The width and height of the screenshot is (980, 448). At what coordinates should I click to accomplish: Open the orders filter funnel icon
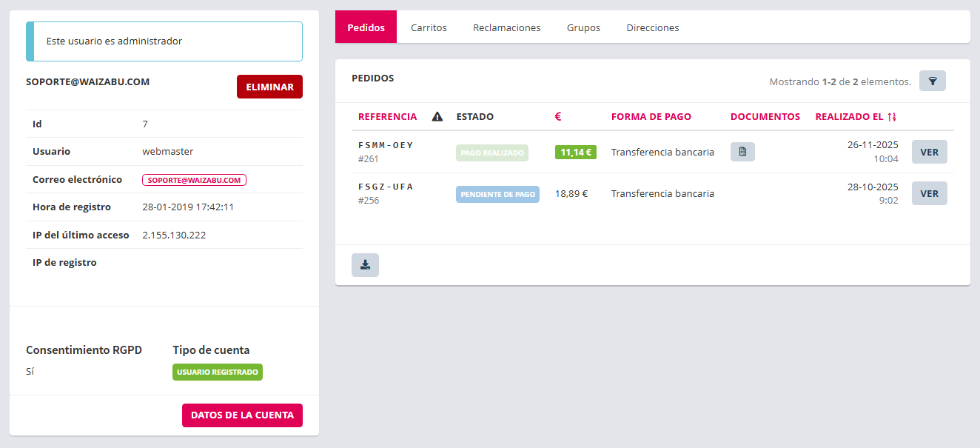tap(932, 81)
